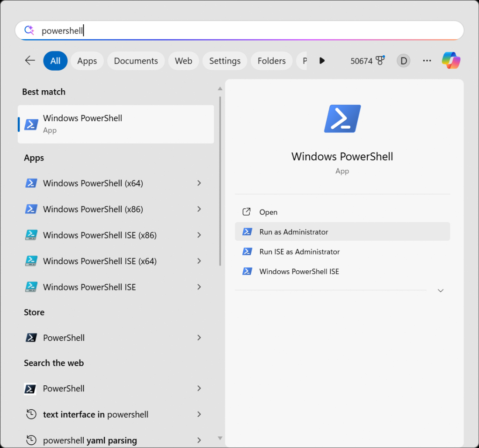The height and width of the screenshot is (448, 479).
Task: Click the results list scrollbar thumb
Action: pos(220,181)
